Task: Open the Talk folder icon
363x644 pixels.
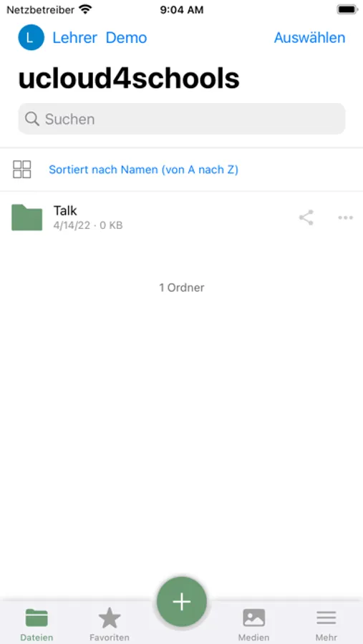Action: [x=26, y=218]
